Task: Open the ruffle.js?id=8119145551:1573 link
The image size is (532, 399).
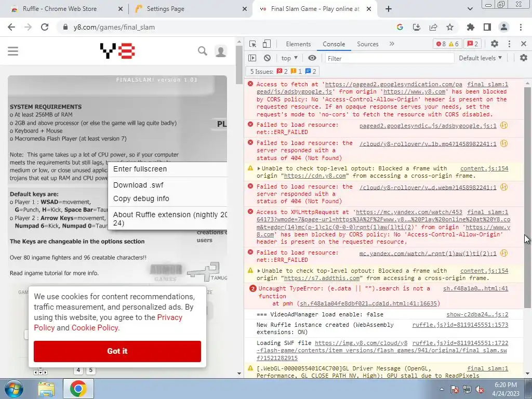Action: 460,325
